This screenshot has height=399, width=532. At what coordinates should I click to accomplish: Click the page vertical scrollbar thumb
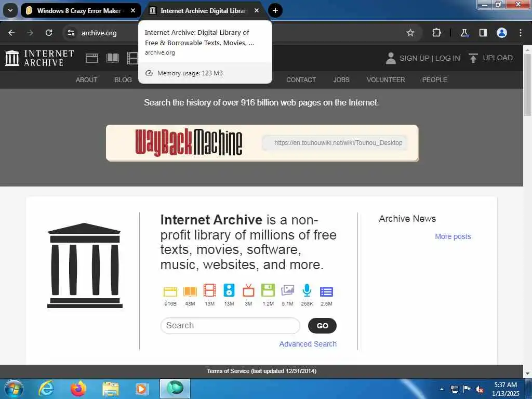point(528,85)
